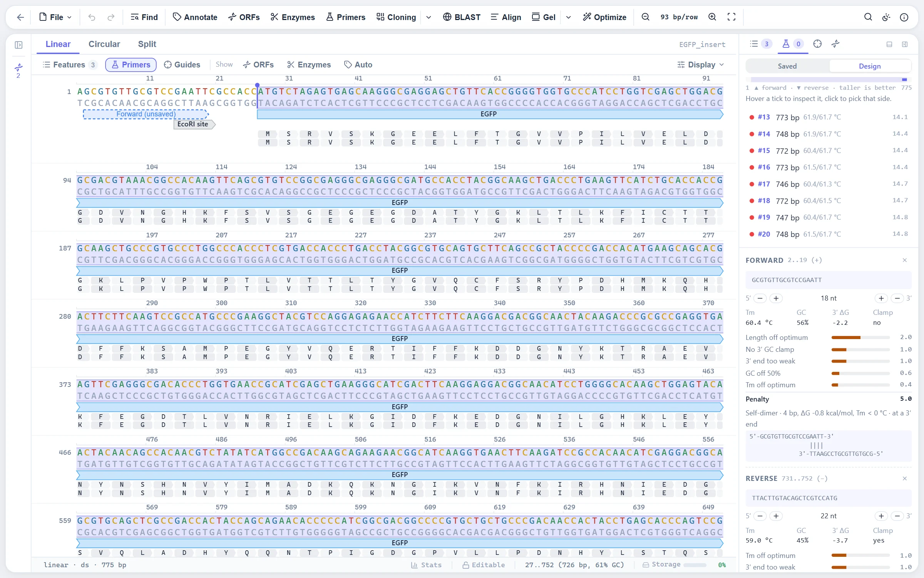Image resolution: width=924 pixels, height=578 pixels.
Task: Toggle Auto annotation display
Action: (x=358, y=65)
